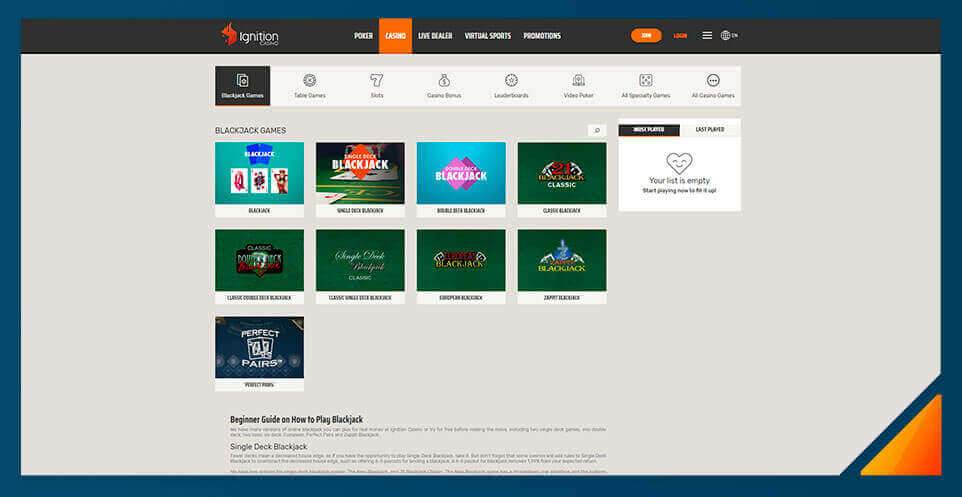Open Virtual Sports in top navigation
Screen dimensions: 962x497
coord(488,36)
